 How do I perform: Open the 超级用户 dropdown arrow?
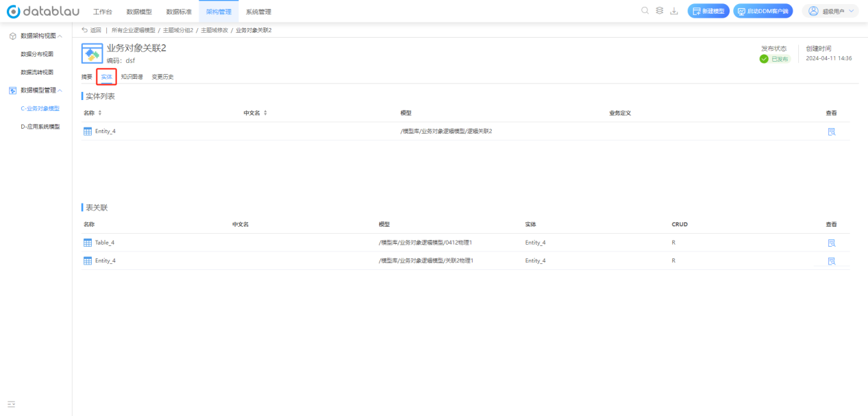(x=852, y=11)
